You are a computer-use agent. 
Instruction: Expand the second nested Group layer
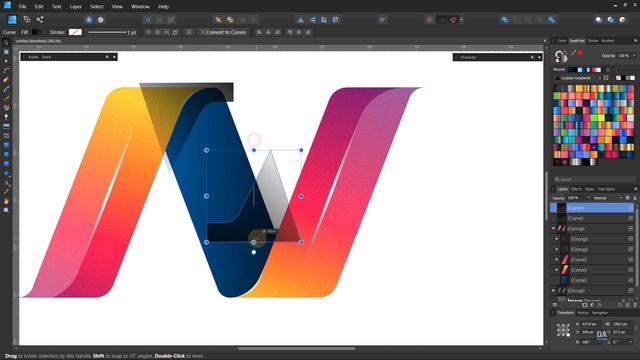point(556,249)
